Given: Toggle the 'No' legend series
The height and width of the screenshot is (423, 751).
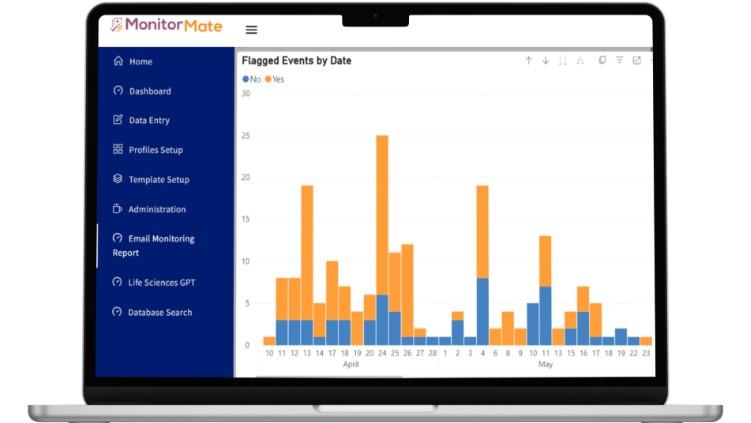Looking at the screenshot, I should (x=252, y=79).
